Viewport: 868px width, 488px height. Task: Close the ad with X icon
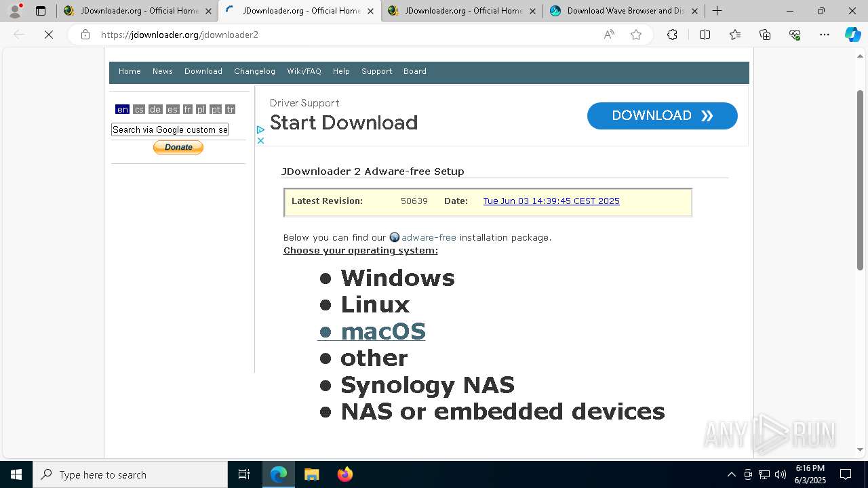260,140
